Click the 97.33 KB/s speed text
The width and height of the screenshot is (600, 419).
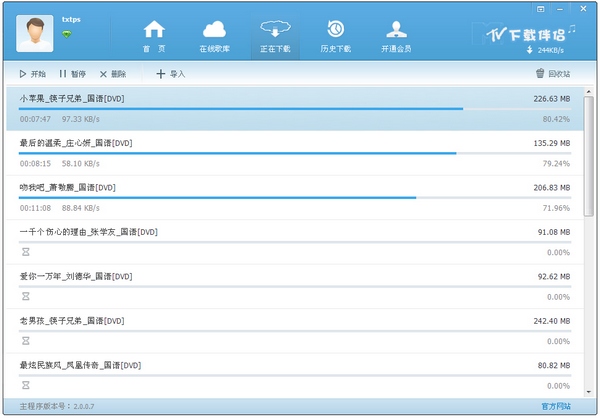click(81, 119)
